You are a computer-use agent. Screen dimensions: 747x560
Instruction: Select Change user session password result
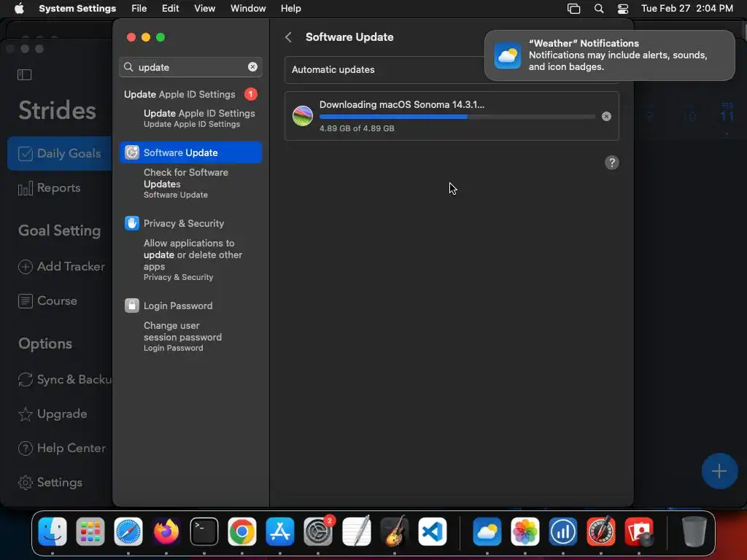tap(190, 336)
